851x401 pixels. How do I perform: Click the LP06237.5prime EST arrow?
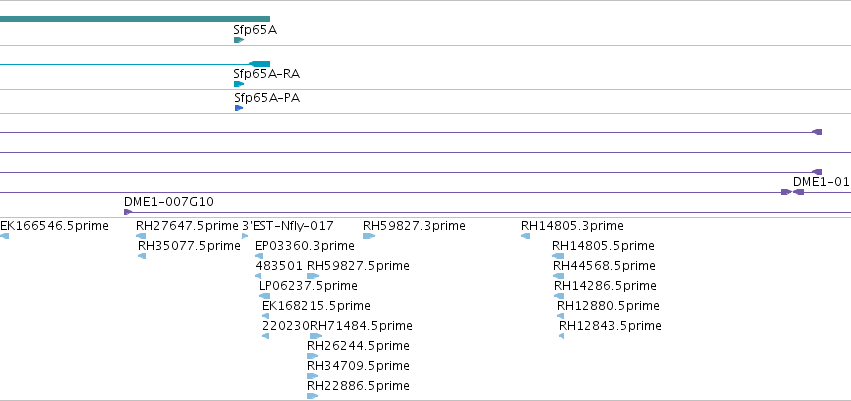tap(264, 296)
